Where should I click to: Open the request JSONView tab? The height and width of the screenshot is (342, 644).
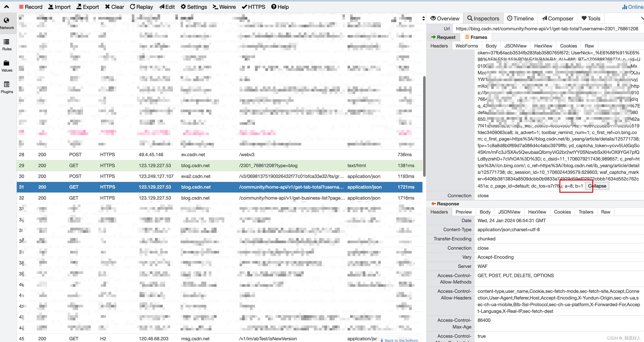click(515, 46)
